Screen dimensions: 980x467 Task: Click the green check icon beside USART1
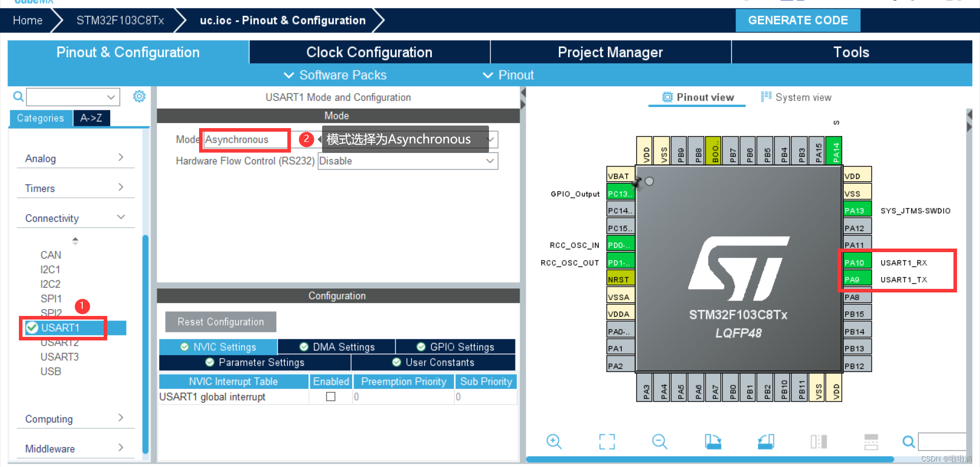32,328
